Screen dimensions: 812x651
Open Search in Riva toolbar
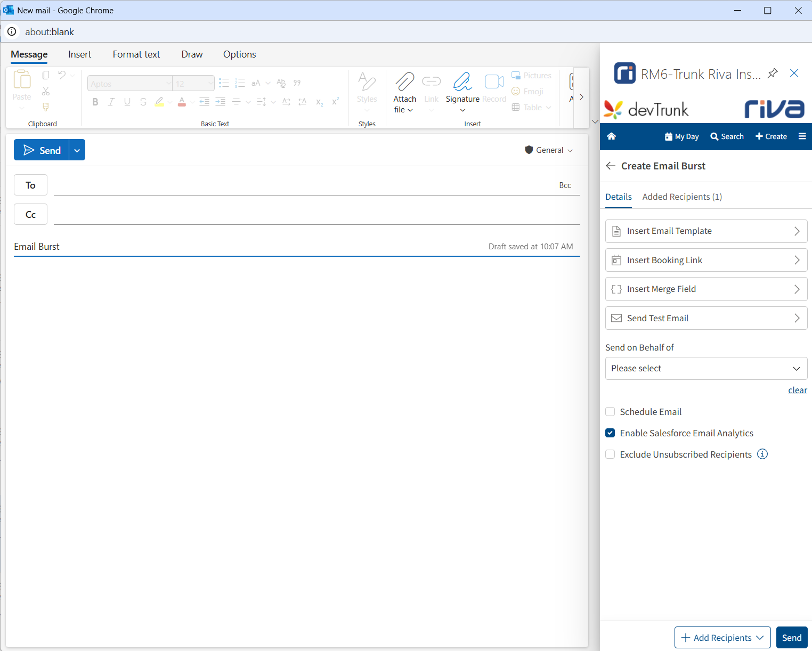click(727, 136)
